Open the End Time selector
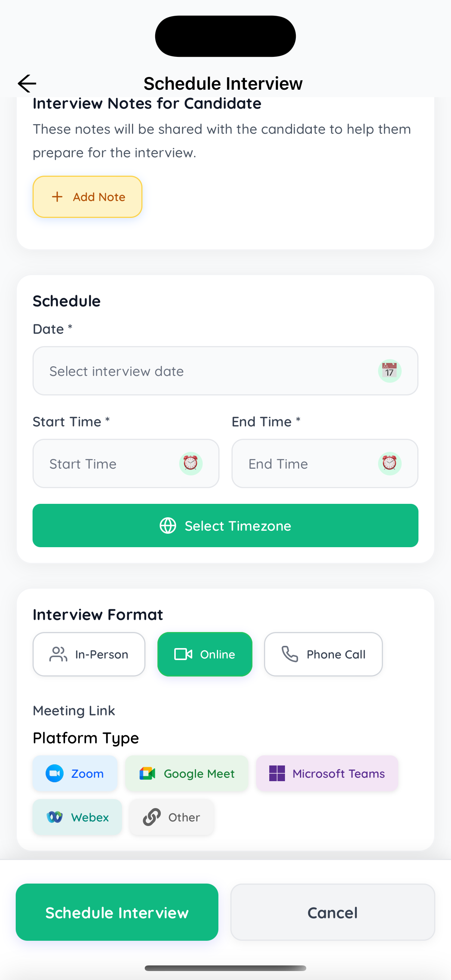Screen dimensions: 451x980 click(325, 463)
